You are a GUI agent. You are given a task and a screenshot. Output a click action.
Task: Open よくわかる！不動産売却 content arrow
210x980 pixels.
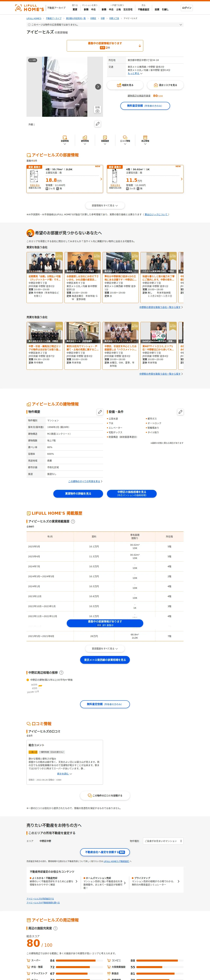[x=76, y=882]
